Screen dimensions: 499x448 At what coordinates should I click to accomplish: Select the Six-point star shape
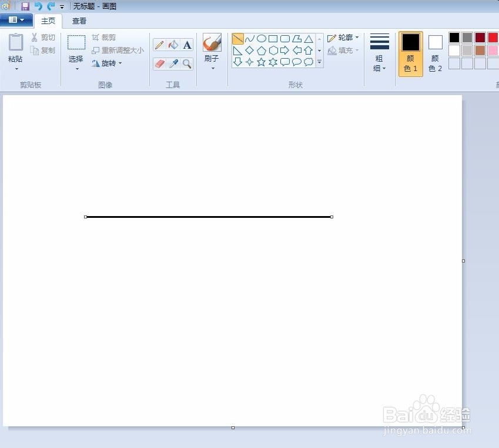coord(273,62)
